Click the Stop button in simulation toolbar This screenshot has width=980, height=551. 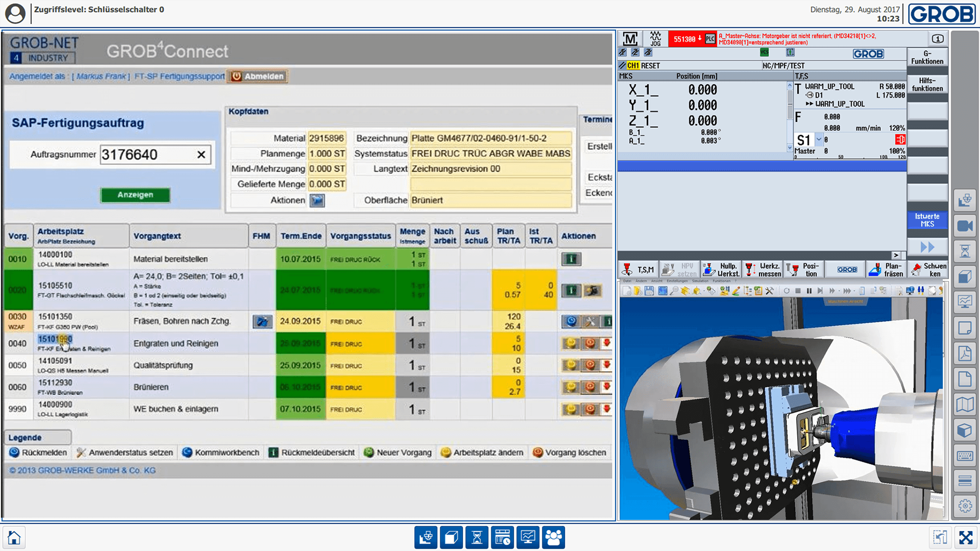(x=798, y=290)
